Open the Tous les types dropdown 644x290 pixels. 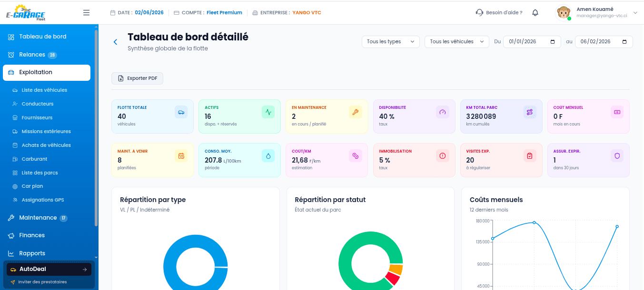click(x=391, y=42)
